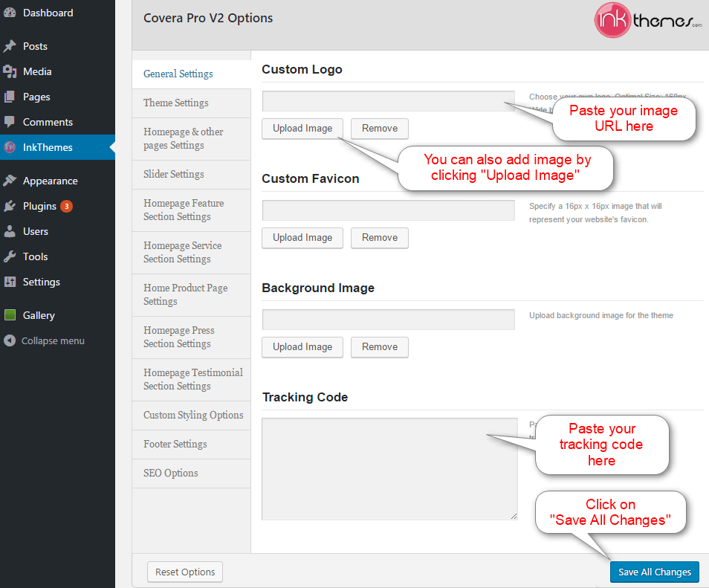
Task: Open Custom Styling Options tab
Action: tap(191, 416)
